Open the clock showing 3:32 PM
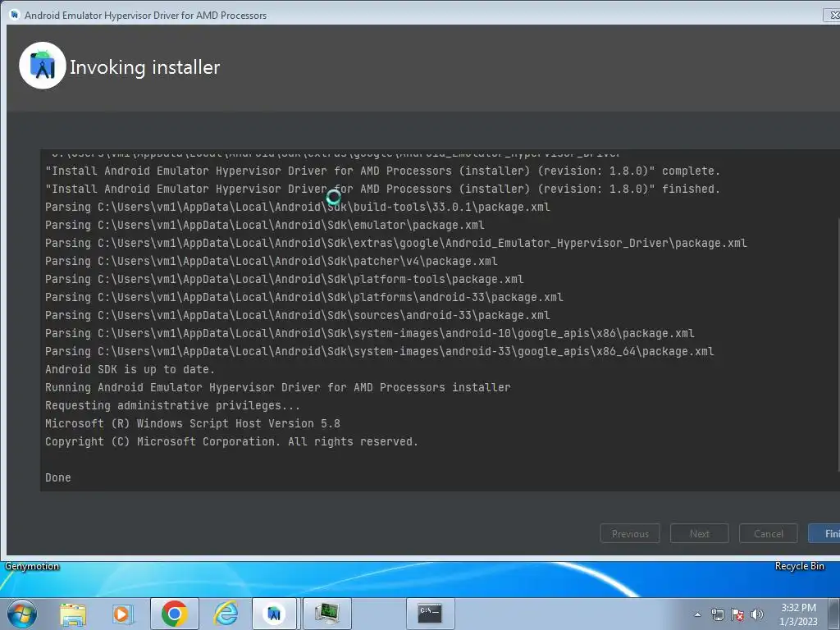This screenshot has width=840, height=630. coord(799,614)
